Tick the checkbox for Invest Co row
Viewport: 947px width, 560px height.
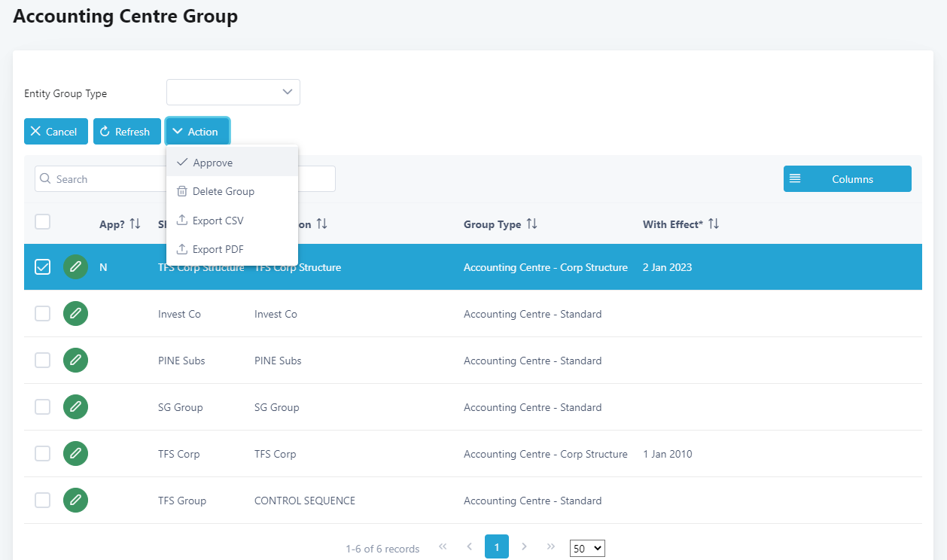tap(43, 314)
